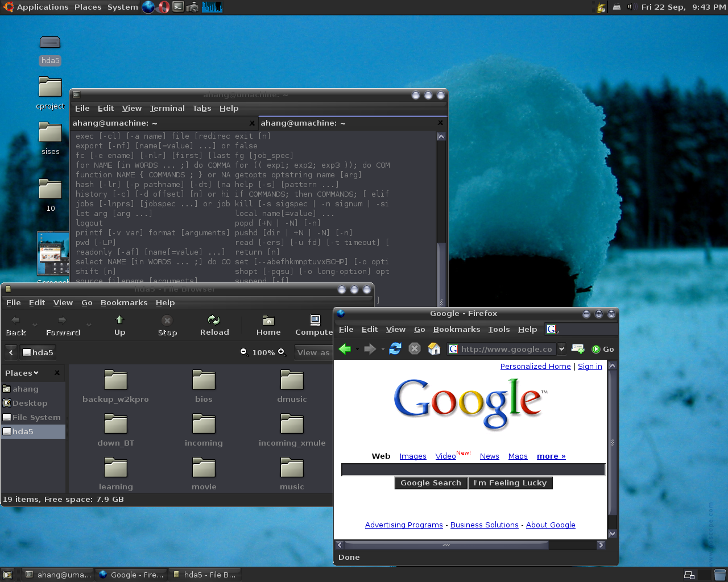Image resolution: width=728 pixels, height=582 pixels.
Task: Open the trash in bottom panel
Action: [719, 575]
